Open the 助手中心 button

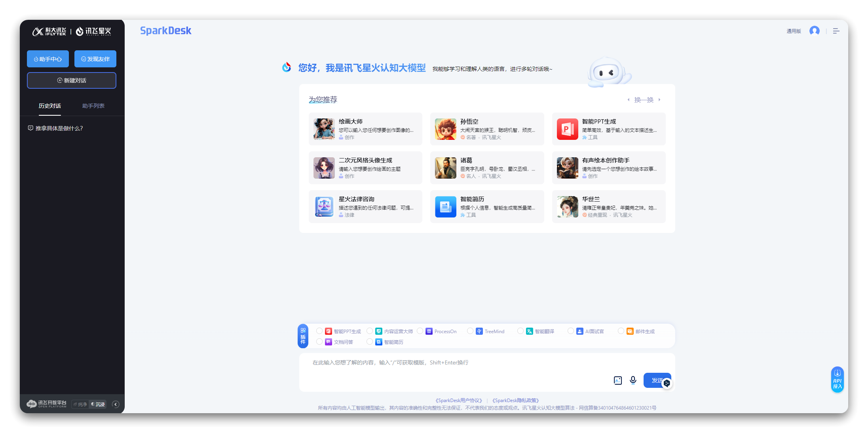point(48,59)
